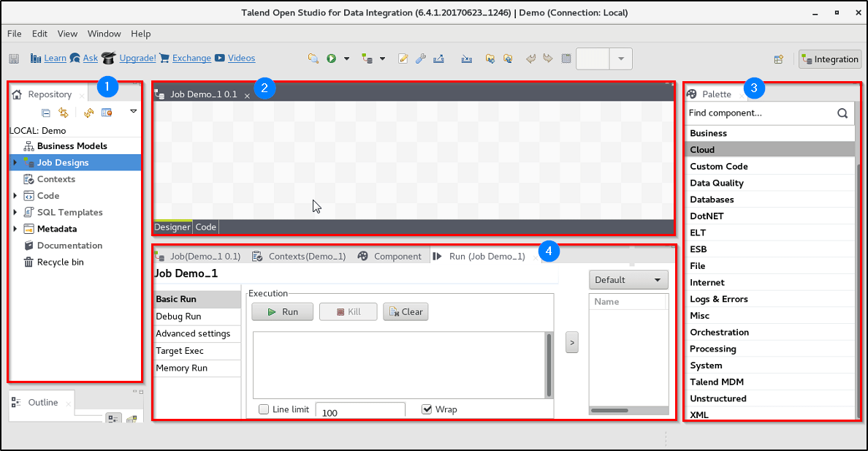
Task: Select the search magnifier toolbar icon
Action: click(x=313, y=58)
